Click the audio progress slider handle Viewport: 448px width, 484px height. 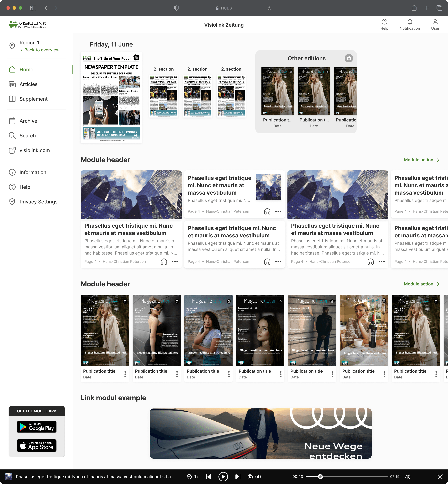click(x=320, y=477)
